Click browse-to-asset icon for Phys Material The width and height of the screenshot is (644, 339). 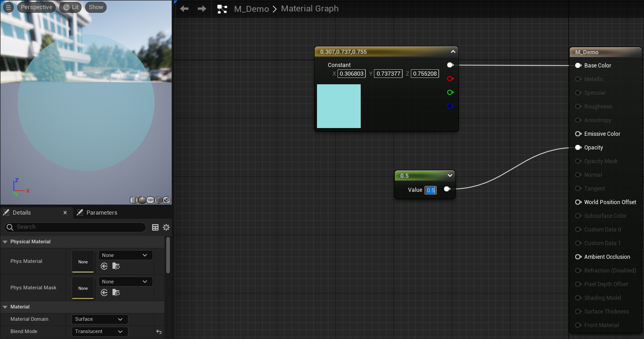pyautogui.click(x=116, y=266)
